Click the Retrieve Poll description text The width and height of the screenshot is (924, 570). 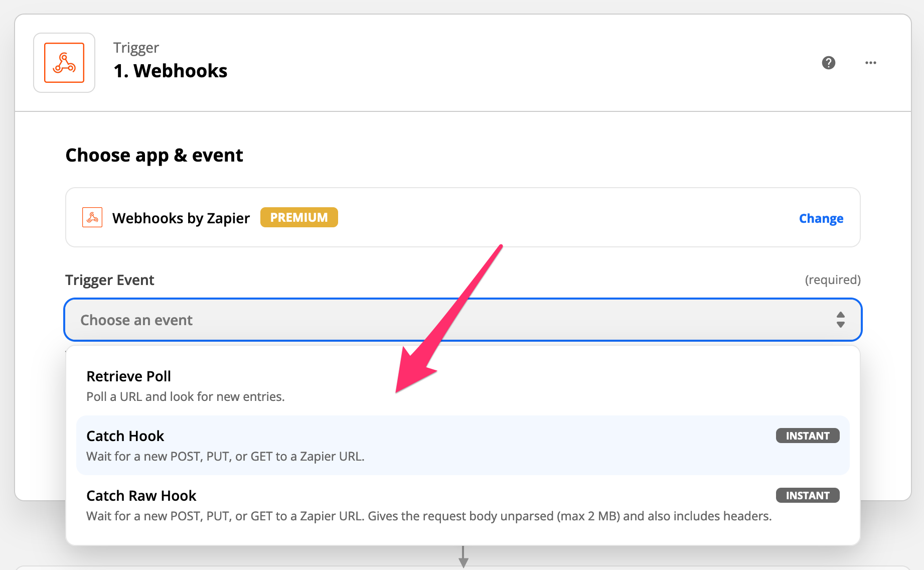tap(185, 397)
